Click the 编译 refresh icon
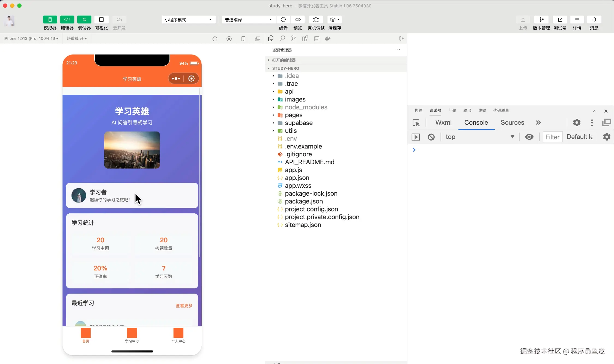614x364 pixels. pos(283,20)
